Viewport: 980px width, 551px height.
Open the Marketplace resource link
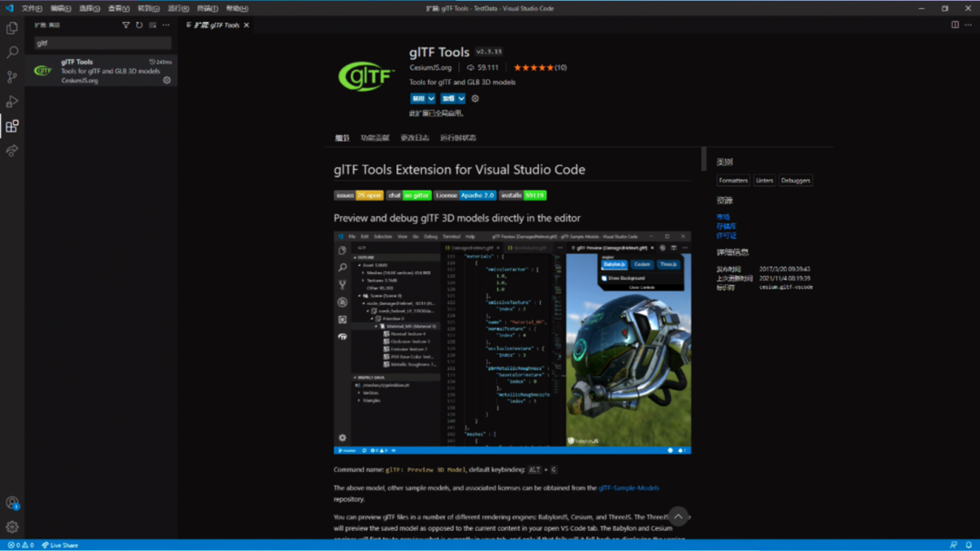(x=723, y=217)
